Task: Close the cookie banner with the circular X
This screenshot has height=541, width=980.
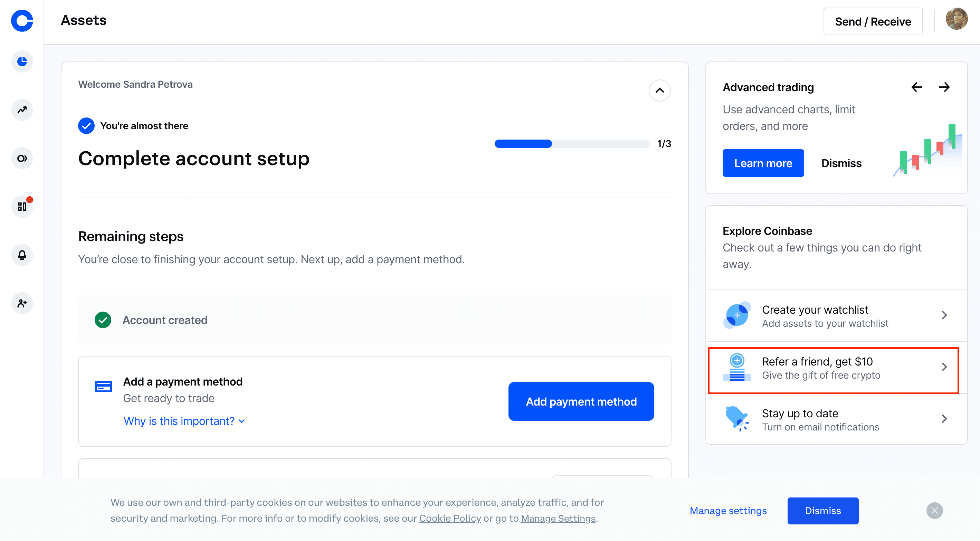Action: click(935, 511)
